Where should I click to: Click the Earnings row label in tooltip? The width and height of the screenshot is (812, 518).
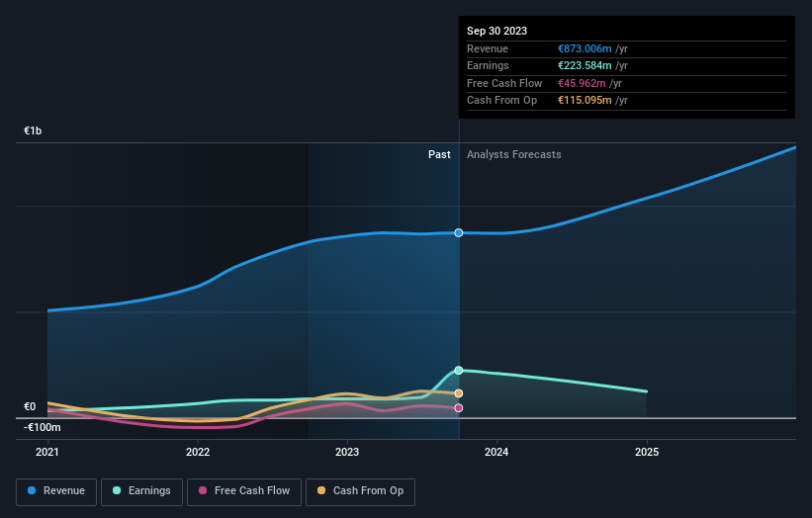click(488, 65)
